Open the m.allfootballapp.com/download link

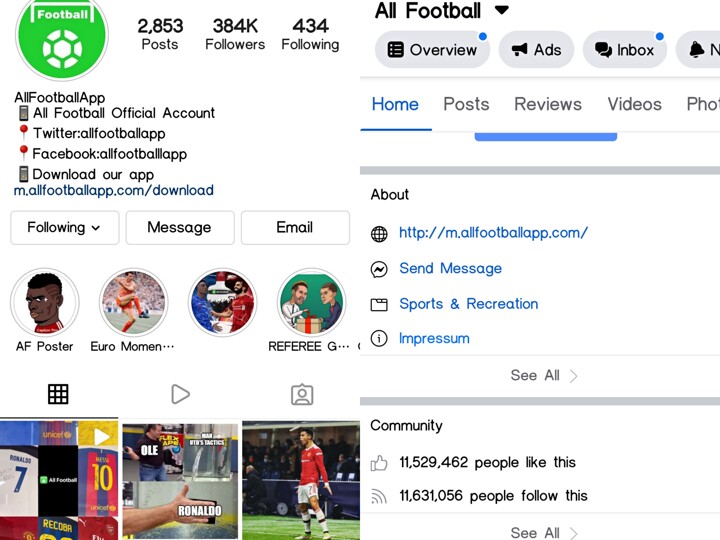pos(113,190)
